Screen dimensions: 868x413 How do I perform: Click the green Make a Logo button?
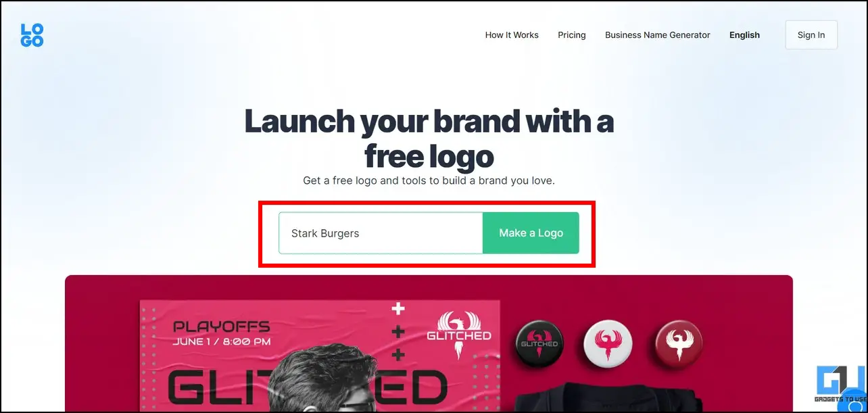point(531,233)
